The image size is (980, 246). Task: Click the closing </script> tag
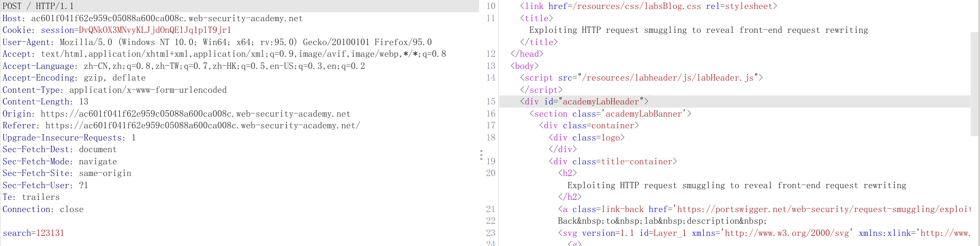tap(541, 90)
